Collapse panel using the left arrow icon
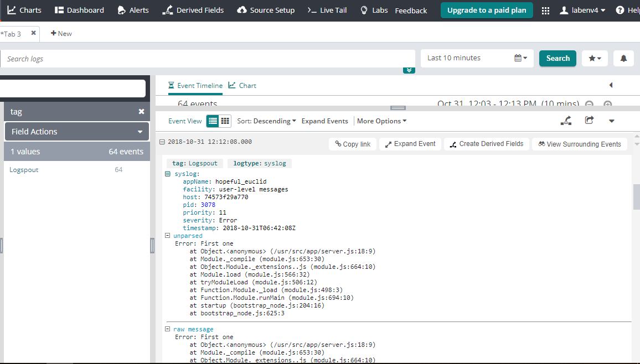The width and height of the screenshot is (640, 364). (611, 85)
